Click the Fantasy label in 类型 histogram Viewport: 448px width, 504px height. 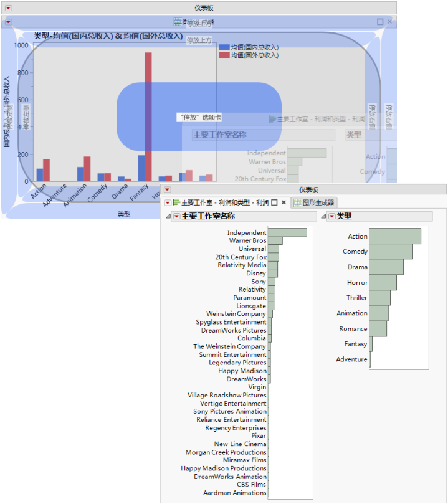coord(355,344)
